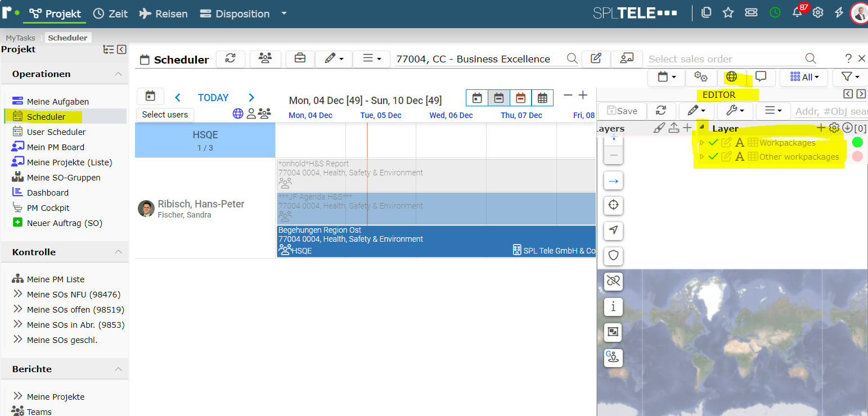868x416 pixels.
Task: Click the group users icon next to Select users
Action: pos(264,114)
